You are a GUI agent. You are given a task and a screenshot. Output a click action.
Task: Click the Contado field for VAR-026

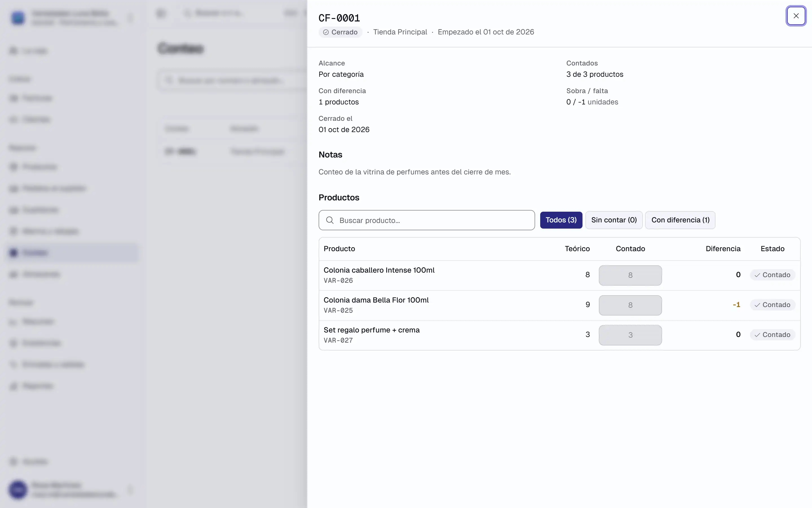[x=630, y=275]
